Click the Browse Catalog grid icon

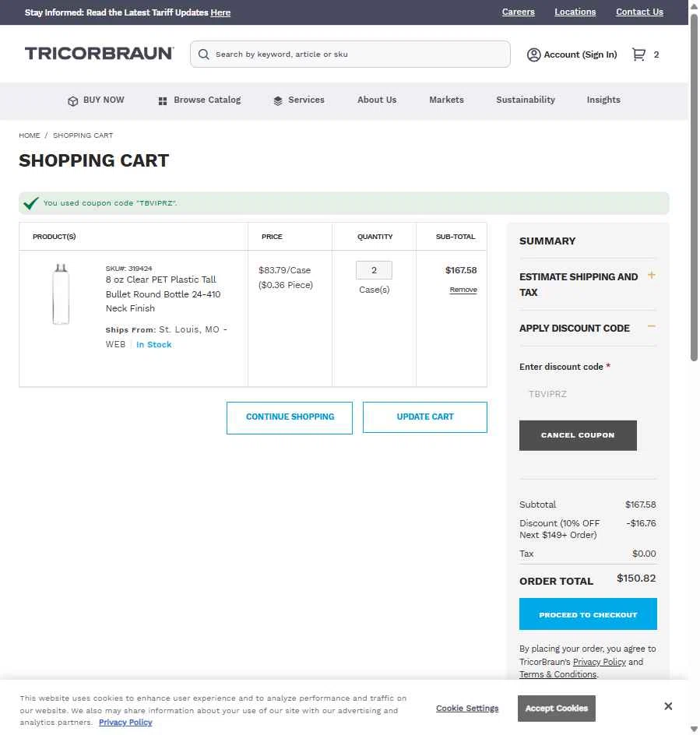coord(163,100)
